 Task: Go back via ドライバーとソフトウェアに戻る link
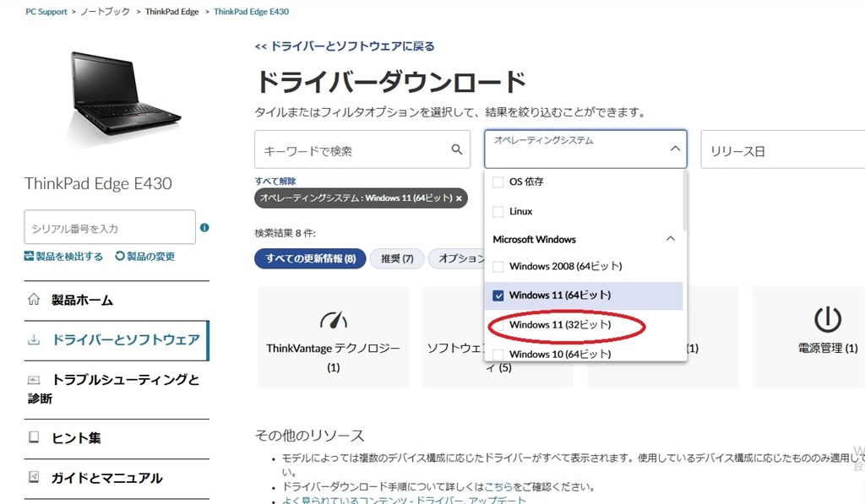coord(345,46)
